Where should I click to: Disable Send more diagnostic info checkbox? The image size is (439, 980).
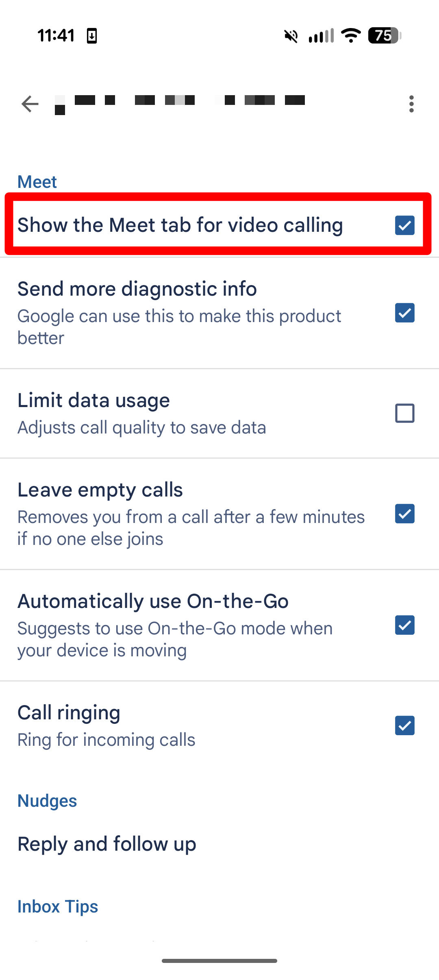(x=404, y=313)
